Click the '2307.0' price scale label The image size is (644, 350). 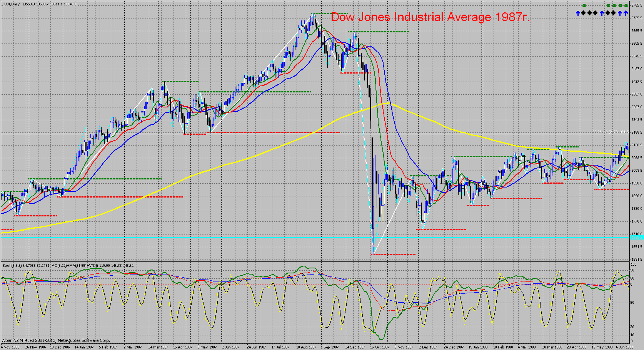click(637, 107)
